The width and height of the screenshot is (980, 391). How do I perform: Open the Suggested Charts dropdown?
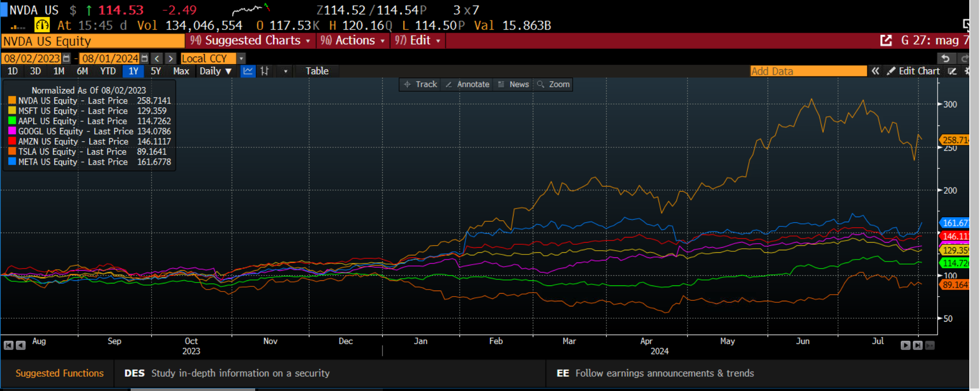(x=251, y=41)
